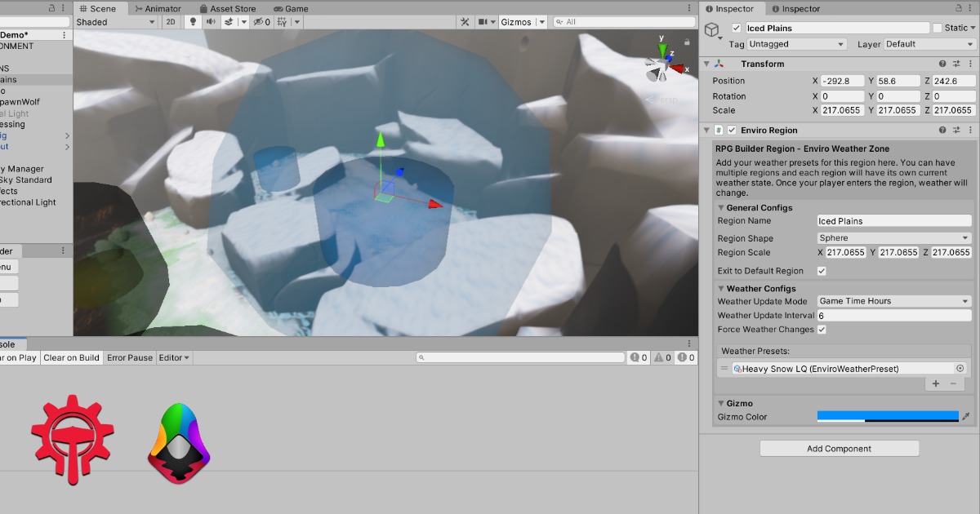
Task: Collapse the Gizmo section
Action: pos(721,403)
